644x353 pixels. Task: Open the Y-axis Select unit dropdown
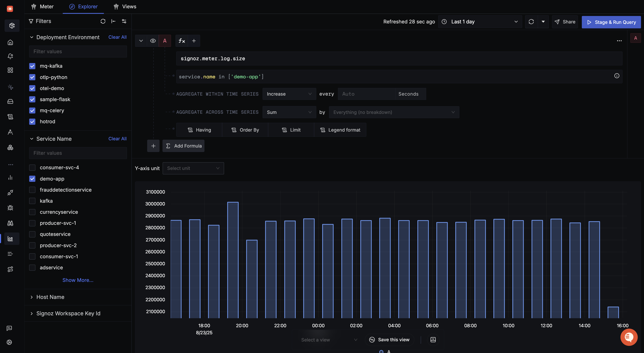click(193, 168)
